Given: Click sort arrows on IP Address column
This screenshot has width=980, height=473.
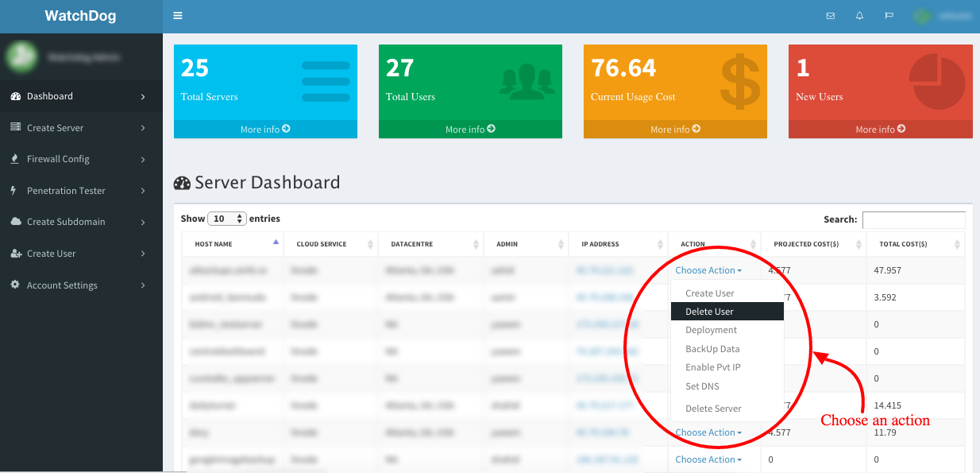Looking at the screenshot, I should tap(661, 244).
